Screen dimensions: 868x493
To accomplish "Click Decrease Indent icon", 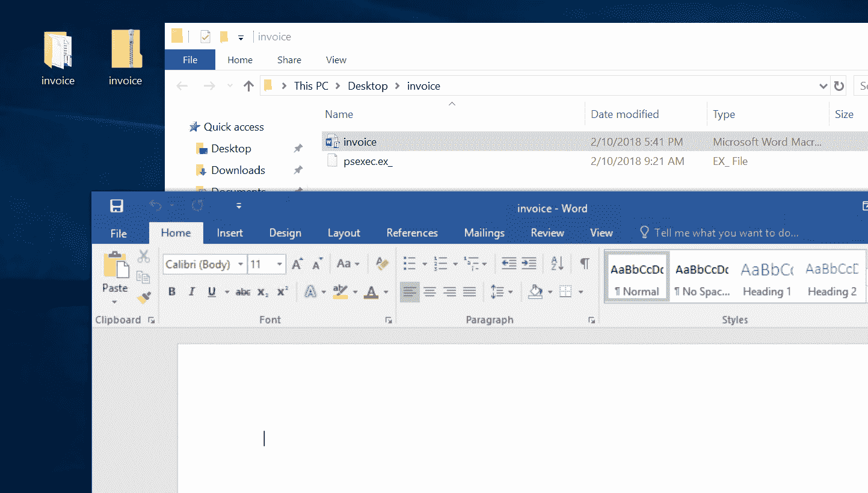I will pos(509,264).
